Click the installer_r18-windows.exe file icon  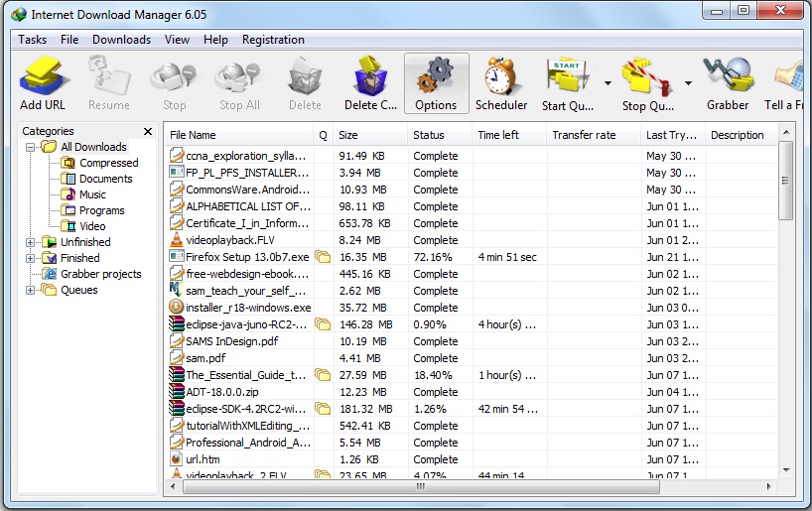click(177, 307)
